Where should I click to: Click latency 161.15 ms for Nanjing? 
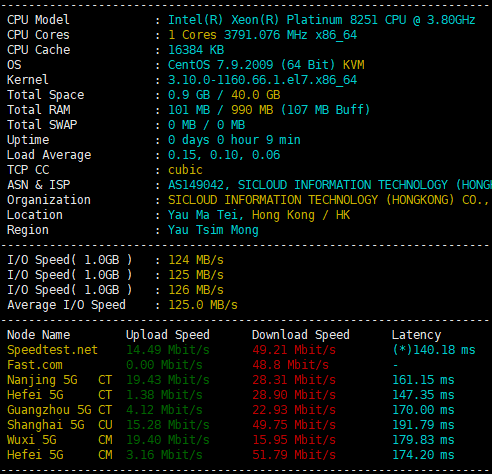(423, 380)
